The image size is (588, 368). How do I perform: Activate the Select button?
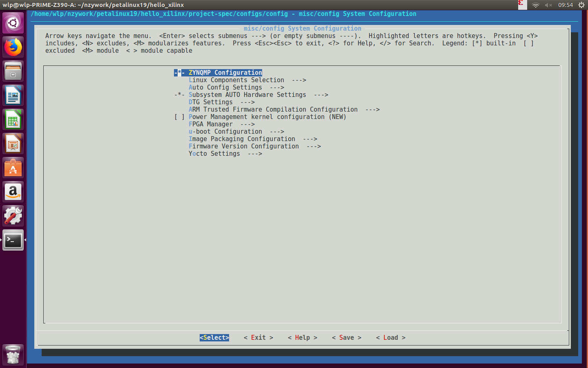[x=214, y=337]
